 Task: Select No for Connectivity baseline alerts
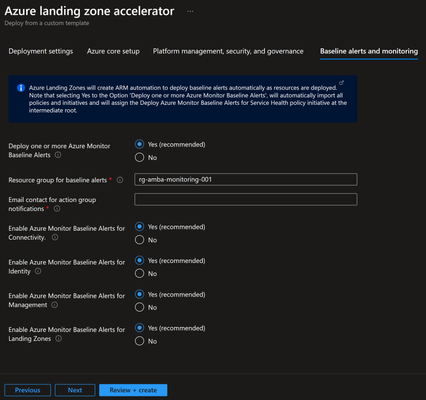139,240
